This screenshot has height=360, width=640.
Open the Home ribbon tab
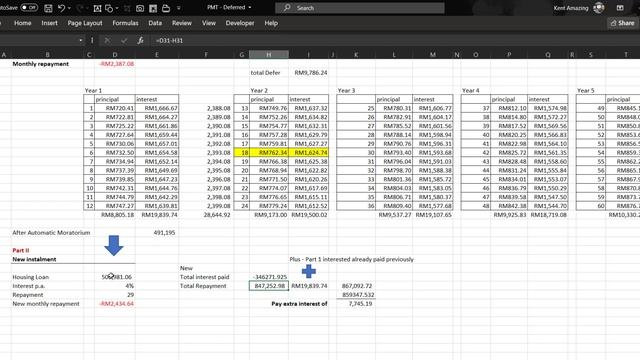click(x=22, y=23)
